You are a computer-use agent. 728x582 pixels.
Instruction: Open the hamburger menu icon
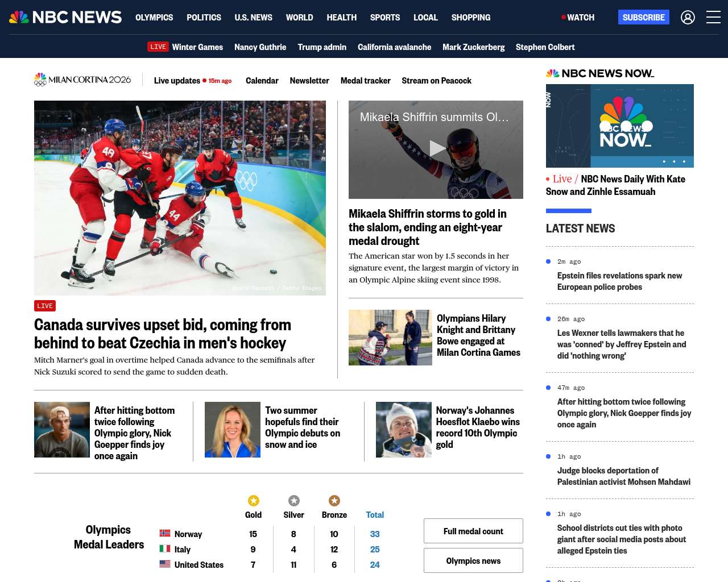coord(713,18)
